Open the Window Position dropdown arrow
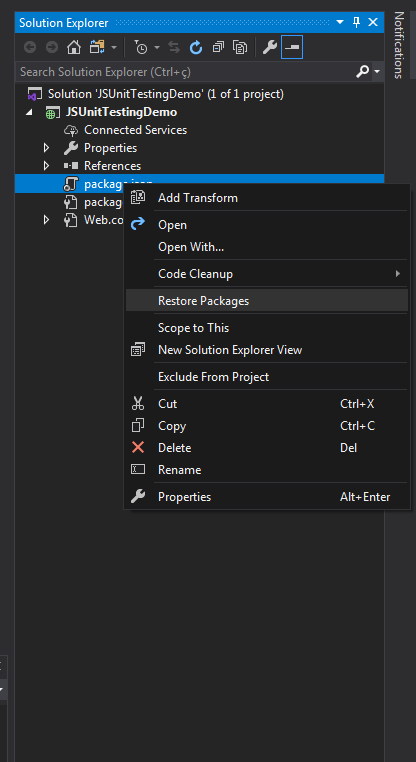This screenshot has height=762, width=416. (340, 22)
